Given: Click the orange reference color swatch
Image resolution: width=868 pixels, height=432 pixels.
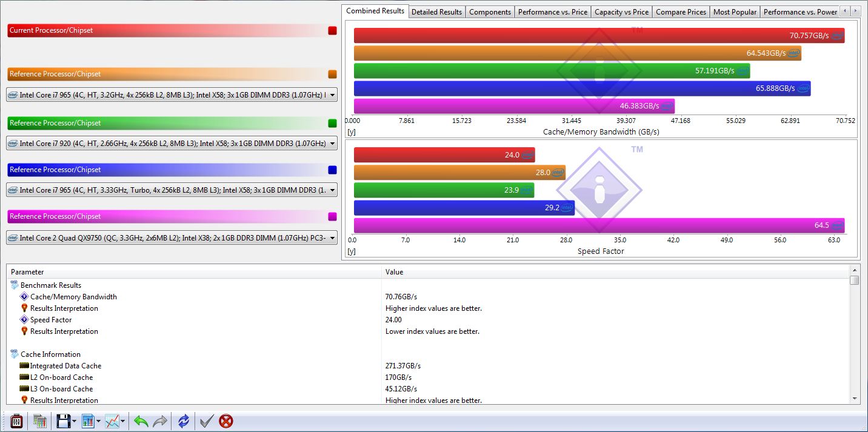Looking at the screenshot, I should pyautogui.click(x=332, y=74).
